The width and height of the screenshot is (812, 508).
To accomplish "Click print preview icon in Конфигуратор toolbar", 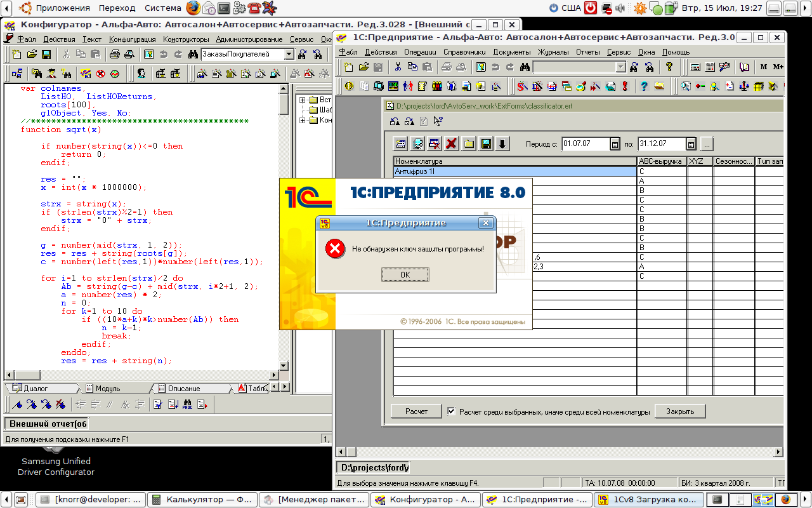I will (129, 55).
